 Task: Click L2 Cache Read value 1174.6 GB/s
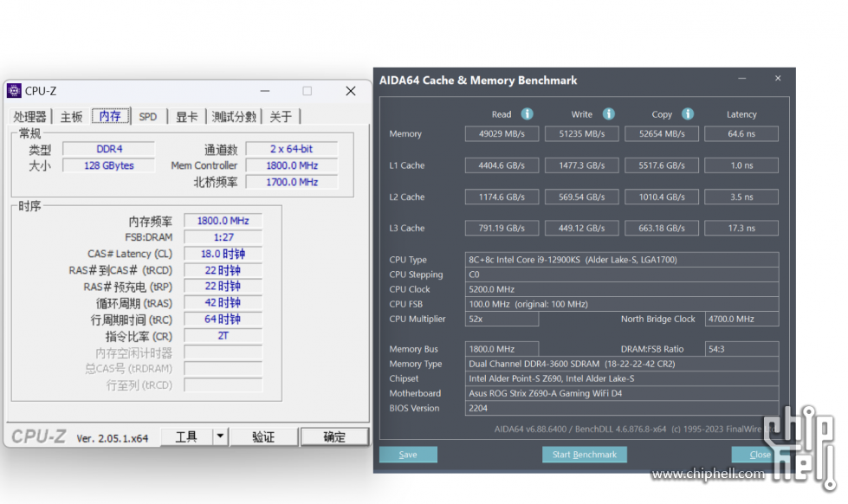pos(502,197)
